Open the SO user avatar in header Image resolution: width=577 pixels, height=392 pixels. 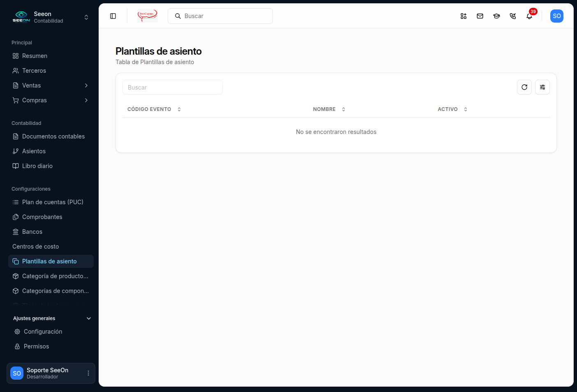click(x=557, y=16)
